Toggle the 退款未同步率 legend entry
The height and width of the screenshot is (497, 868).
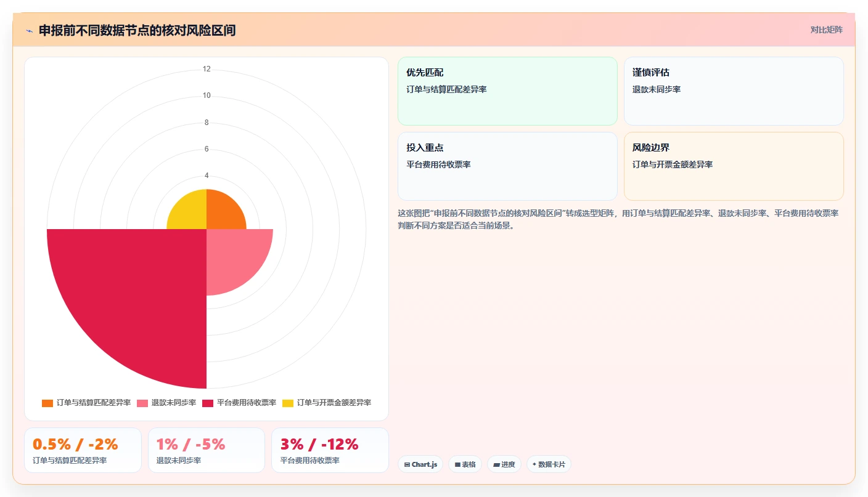[166, 403]
